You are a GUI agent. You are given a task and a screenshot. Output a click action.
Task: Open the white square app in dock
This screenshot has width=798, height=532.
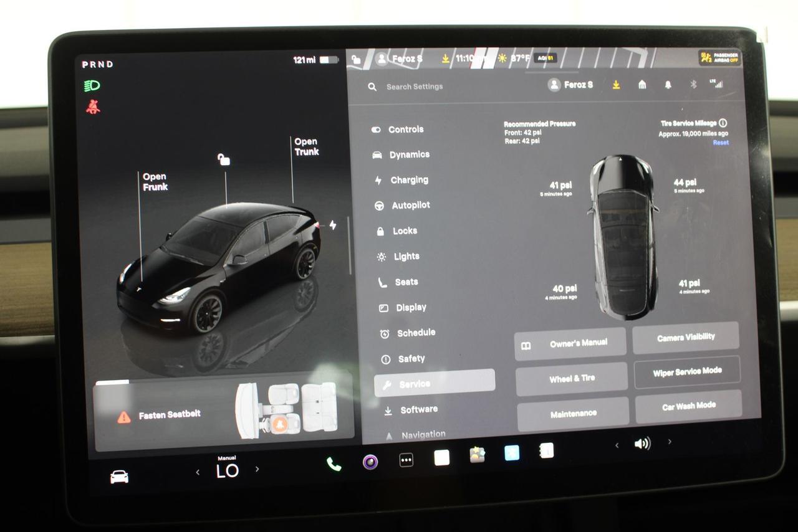[442, 458]
